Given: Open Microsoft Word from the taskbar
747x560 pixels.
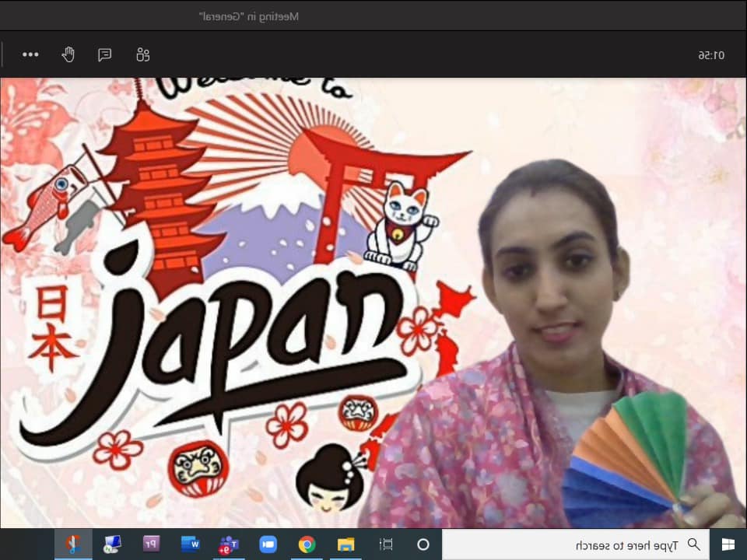Looking at the screenshot, I should [190, 544].
